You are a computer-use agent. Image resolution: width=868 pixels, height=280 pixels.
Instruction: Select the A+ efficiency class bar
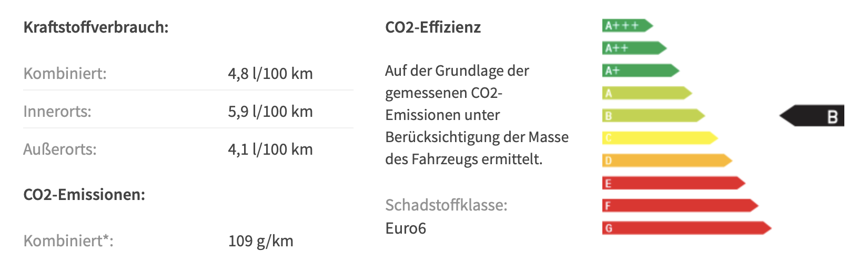641,71
